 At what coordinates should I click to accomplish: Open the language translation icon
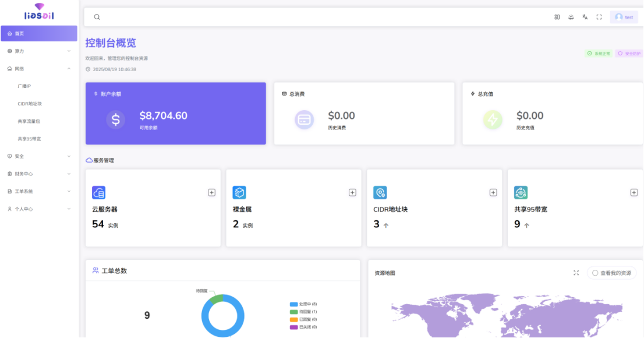[585, 17]
